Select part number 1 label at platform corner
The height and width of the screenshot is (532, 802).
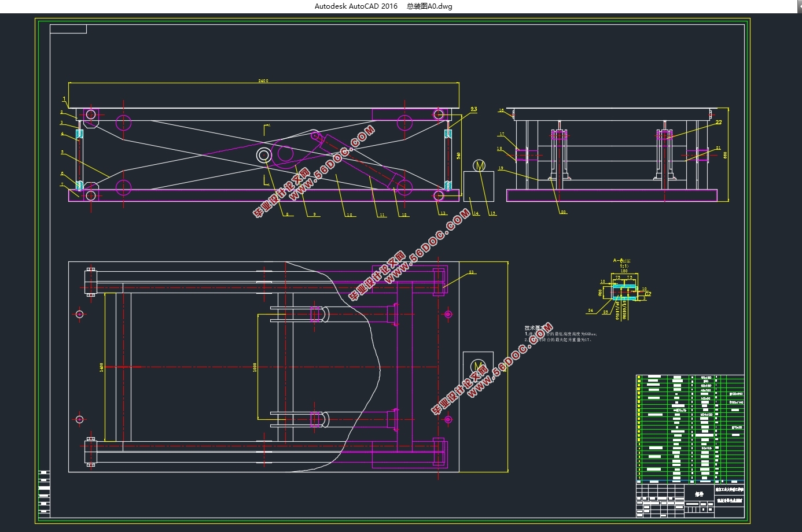(64, 99)
